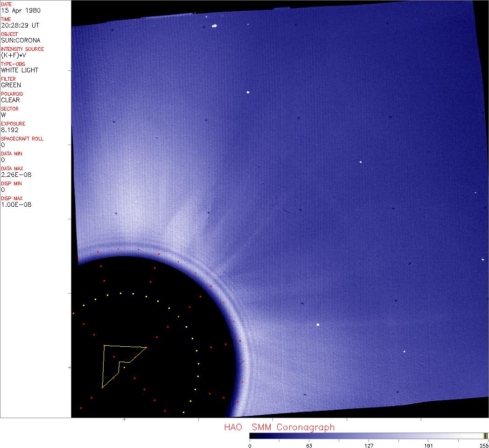Select the CLEAR polaroid value

[x=11, y=100]
